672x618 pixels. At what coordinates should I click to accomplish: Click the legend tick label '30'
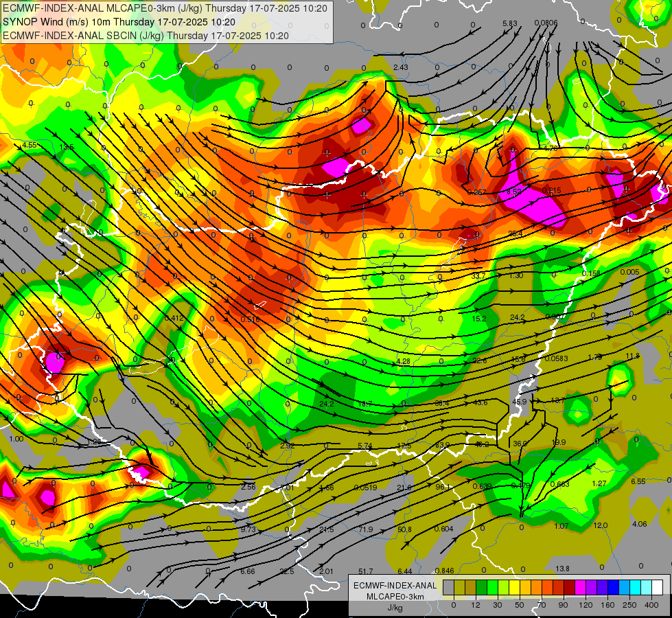click(498, 605)
